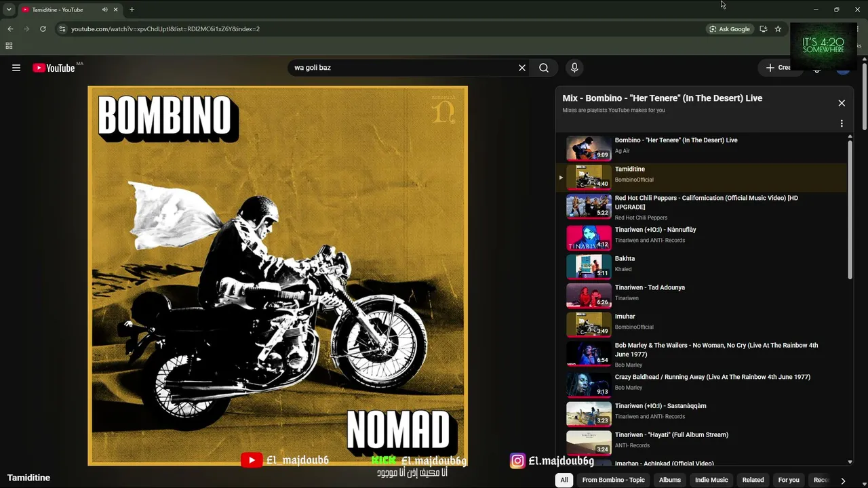The image size is (868, 488).
Task: View site information in address bar
Action: (62, 29)
